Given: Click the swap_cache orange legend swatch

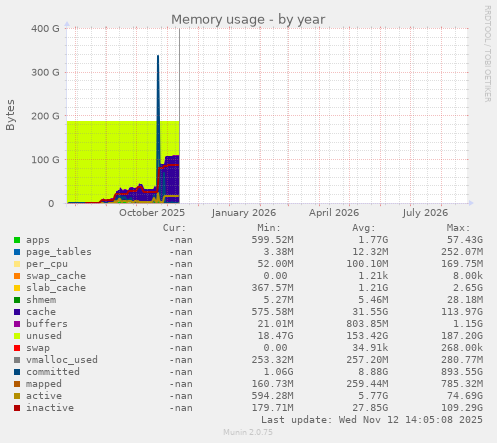Looking at the screenshot, I should coord(17,276).
